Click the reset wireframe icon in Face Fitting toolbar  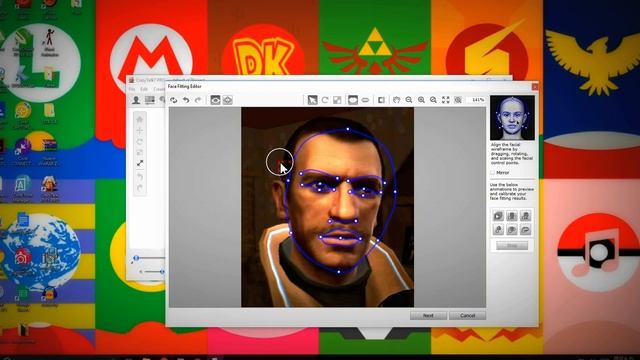click(x=174, y=100)
